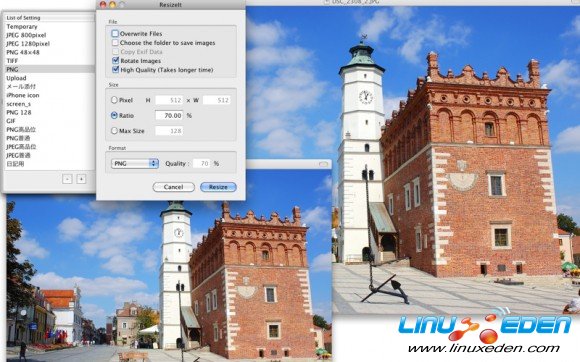Viewport: 580px width, 362px height.
Task: Select TIFF setting in list
Action: [50, 61]
